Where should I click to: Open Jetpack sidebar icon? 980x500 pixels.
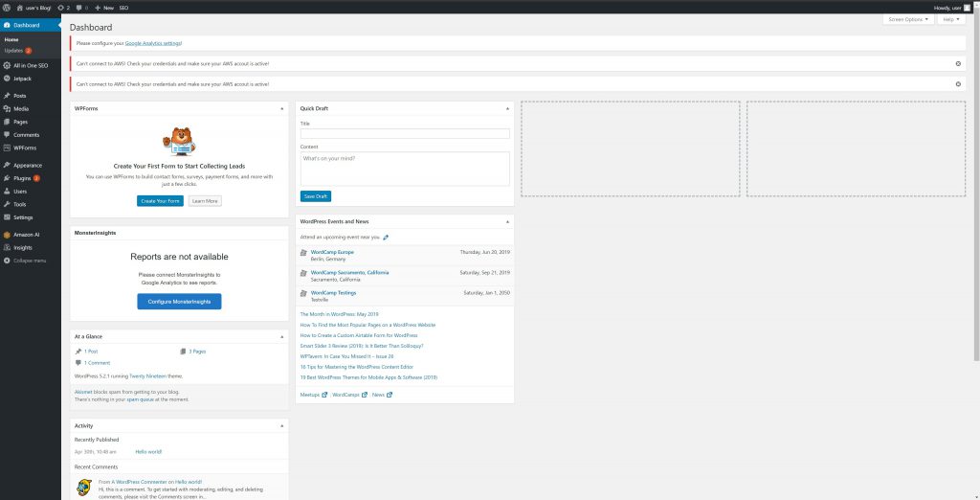pyautogui.click(x=7, y=79)
